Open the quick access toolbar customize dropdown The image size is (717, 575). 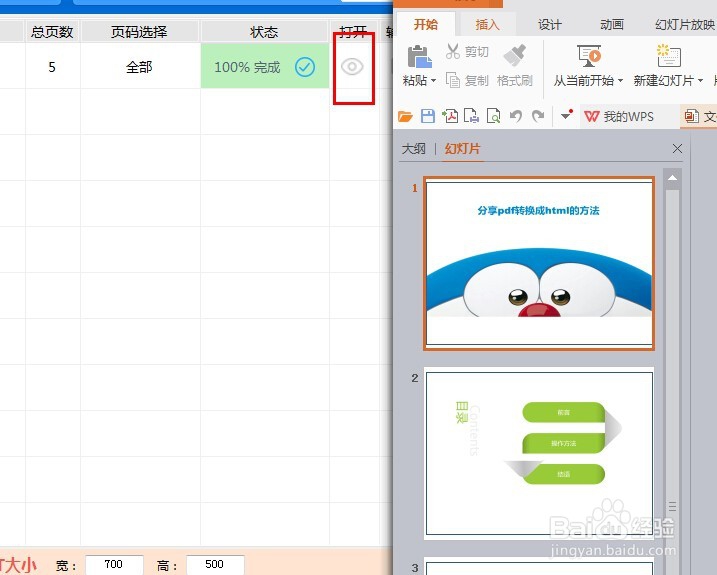pyautogui.click(x=567, y=114)
